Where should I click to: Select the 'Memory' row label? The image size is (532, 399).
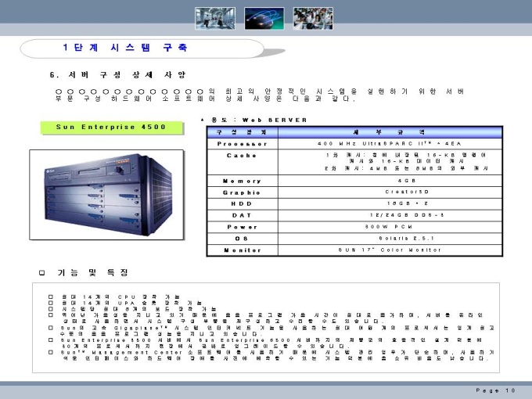(x=243, y=181)
